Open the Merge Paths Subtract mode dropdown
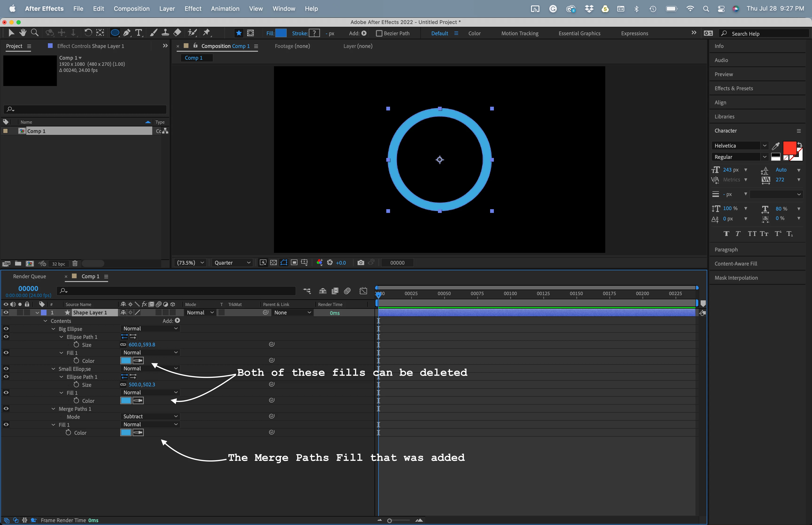812x525 pixels. [150, 416]
